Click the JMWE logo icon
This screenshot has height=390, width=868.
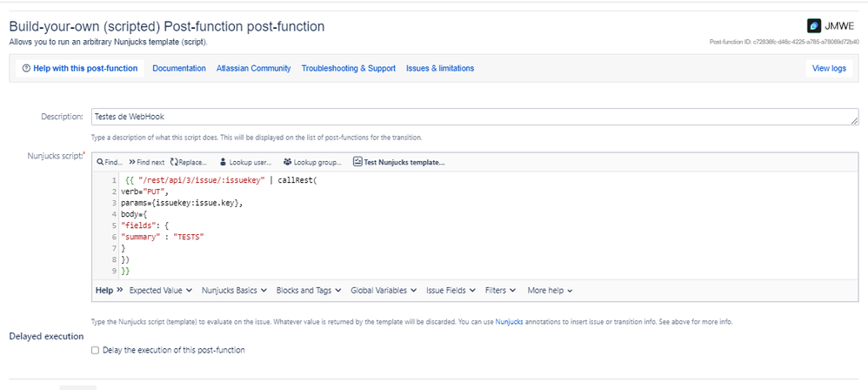pyautogui.click(x=814, y=25)
